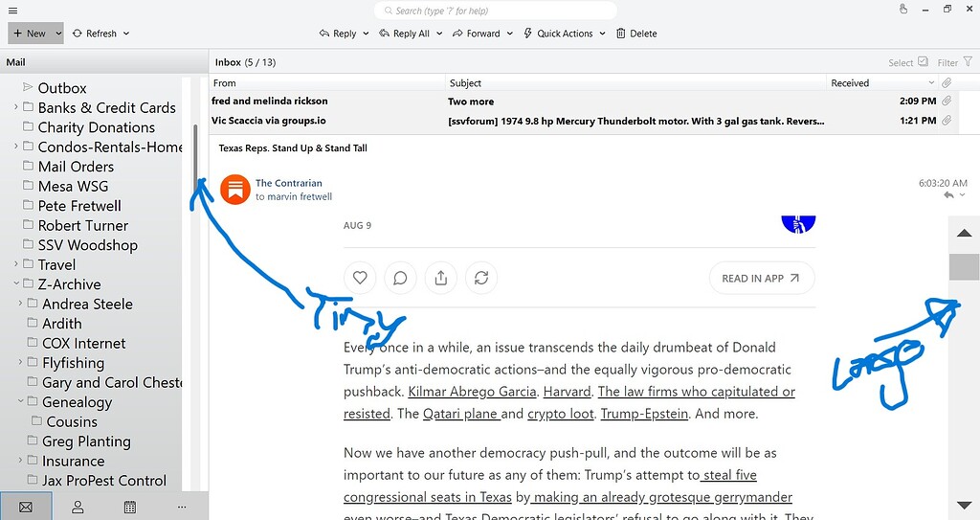The width and height of the screenshot is (980, 520).
Task: Expand the Condos-Rentals-Home folder
Action: pos(15,147)
